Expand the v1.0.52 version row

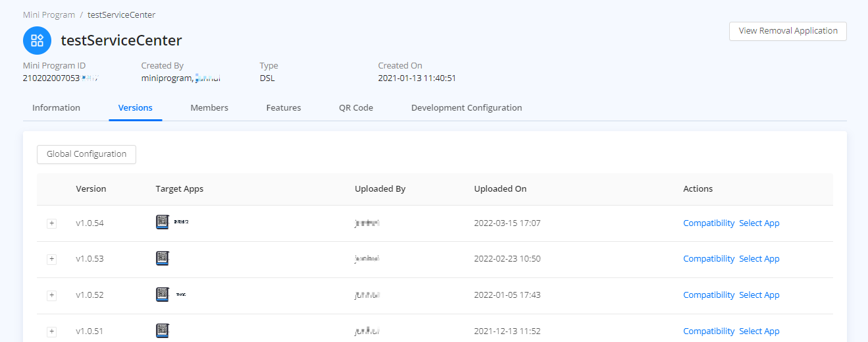pyautogui.click(x=52, y=295)
